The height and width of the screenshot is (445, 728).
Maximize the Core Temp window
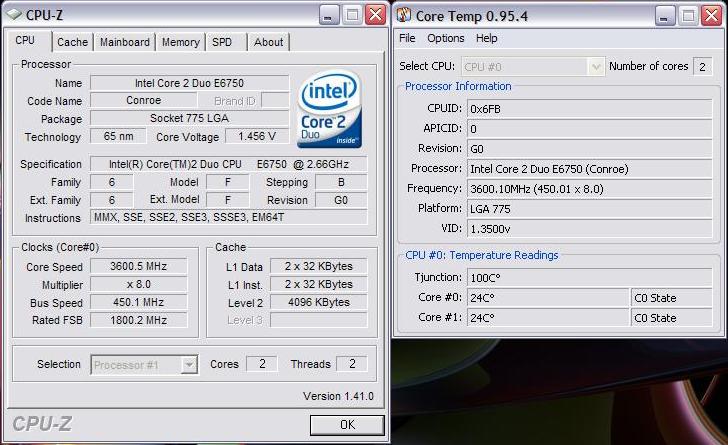pos(689,15)
